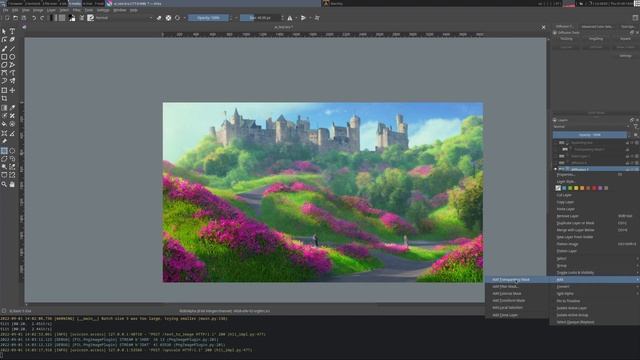
Task: Select the Pan tool
Action: (12, 184)
